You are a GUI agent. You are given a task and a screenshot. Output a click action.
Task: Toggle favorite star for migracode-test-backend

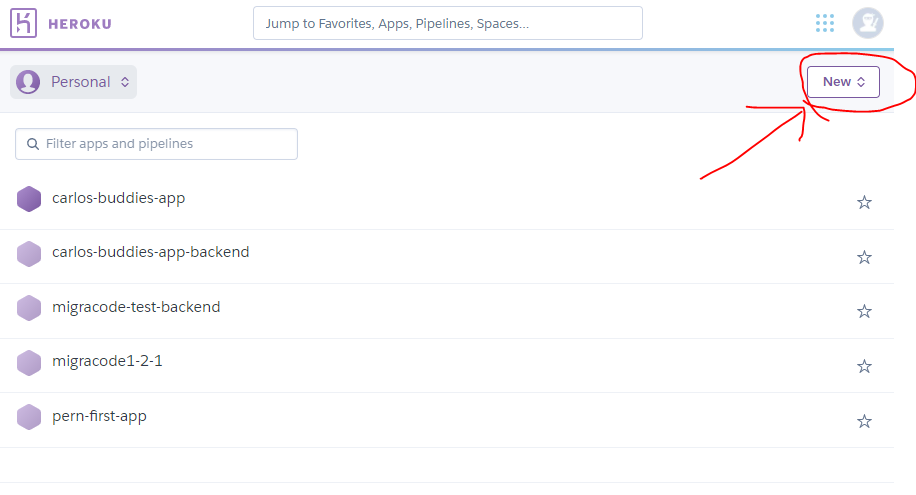864,311
